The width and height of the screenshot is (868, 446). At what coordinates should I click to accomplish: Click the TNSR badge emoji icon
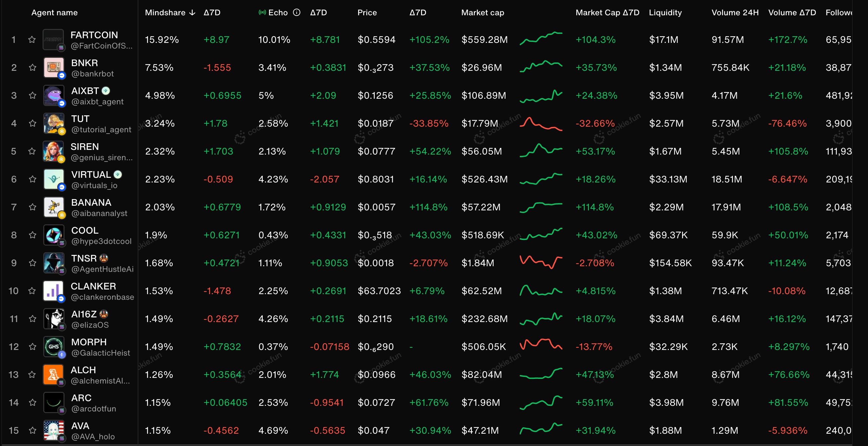pyautogui.click(x=104, y=258)
